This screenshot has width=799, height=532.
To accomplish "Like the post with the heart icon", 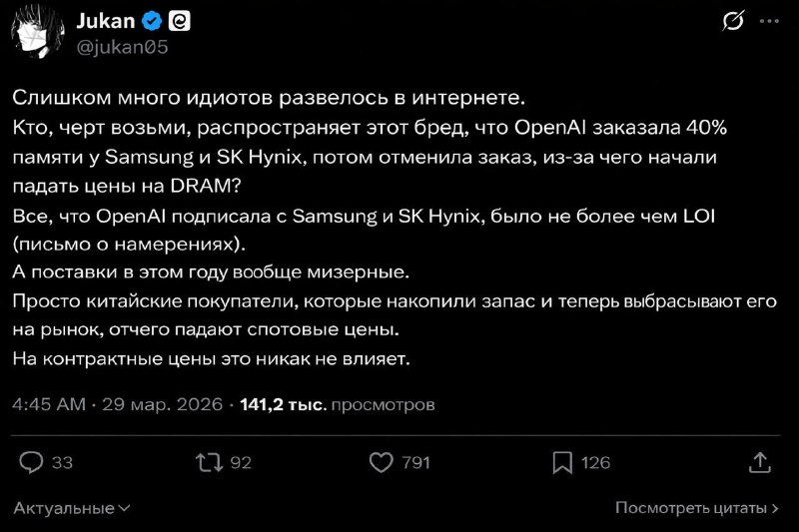I will click(381, 462).
